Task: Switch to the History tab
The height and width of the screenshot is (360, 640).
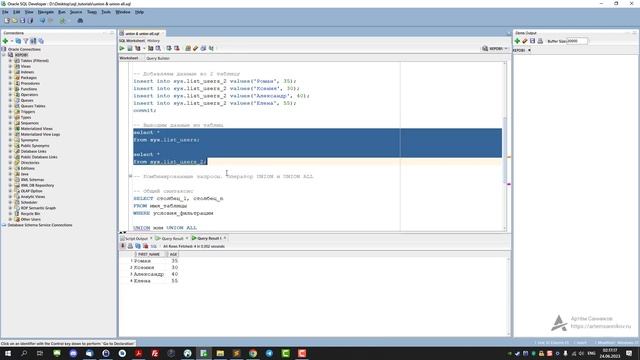Action: 153,41
